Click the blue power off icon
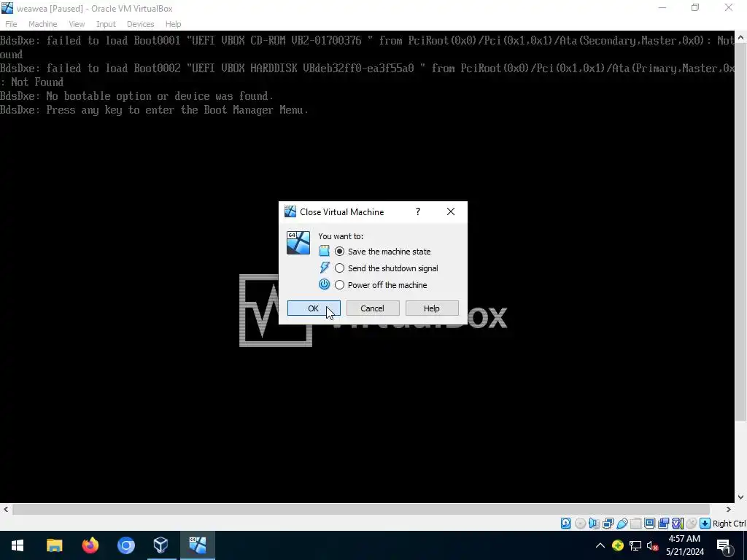747x560 pixels. tap(325, 284)
